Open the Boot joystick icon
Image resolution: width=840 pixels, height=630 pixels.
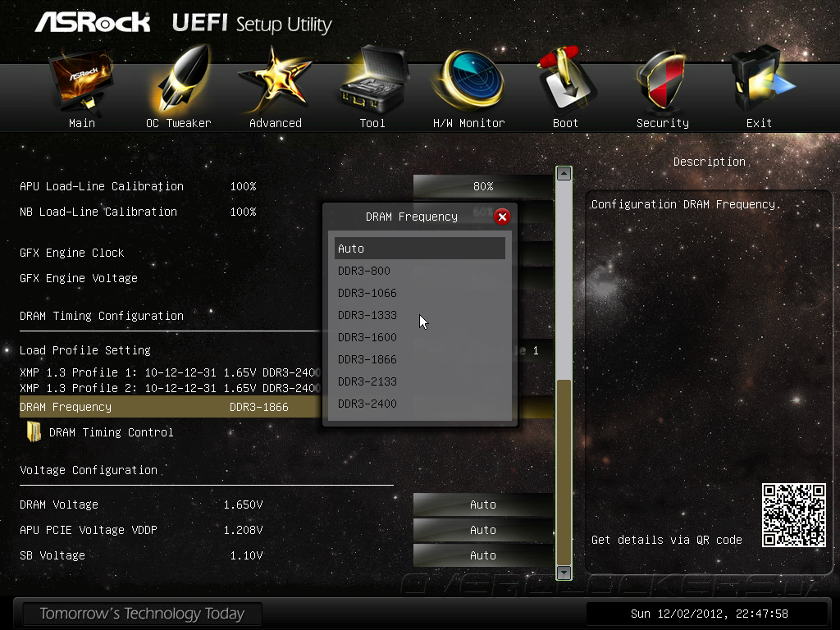pyautogui.click(x=566, y=80)
